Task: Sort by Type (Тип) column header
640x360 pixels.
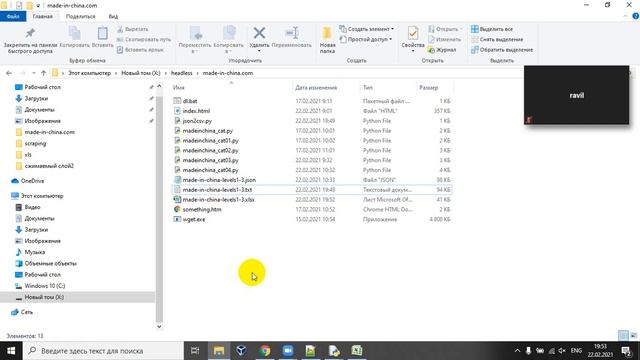Action: 368,87
